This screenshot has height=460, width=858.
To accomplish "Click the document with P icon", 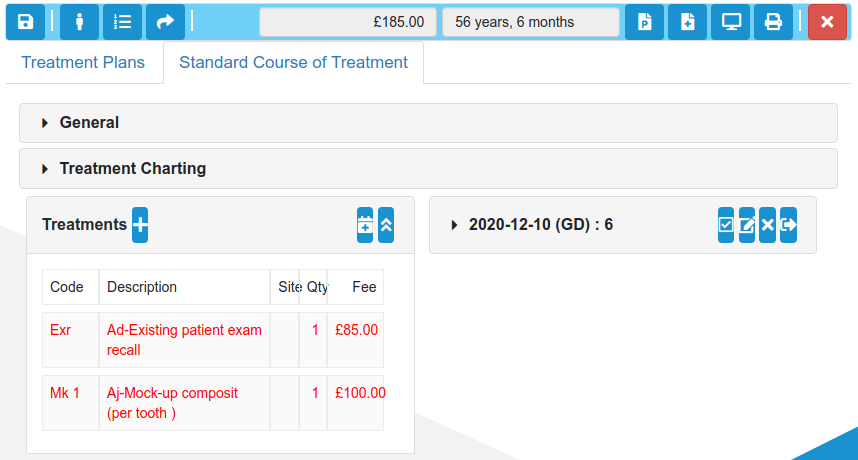I will pos(644,22).
